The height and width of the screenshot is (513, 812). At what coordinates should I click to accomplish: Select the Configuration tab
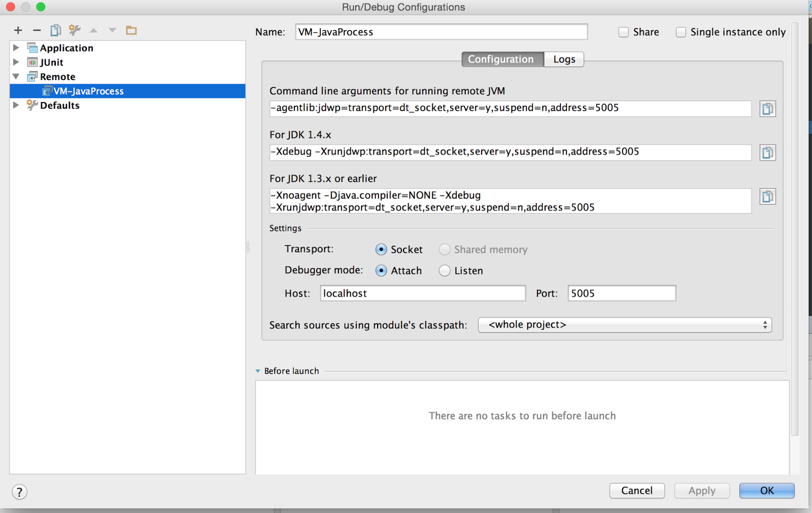[x=501, y=59]
